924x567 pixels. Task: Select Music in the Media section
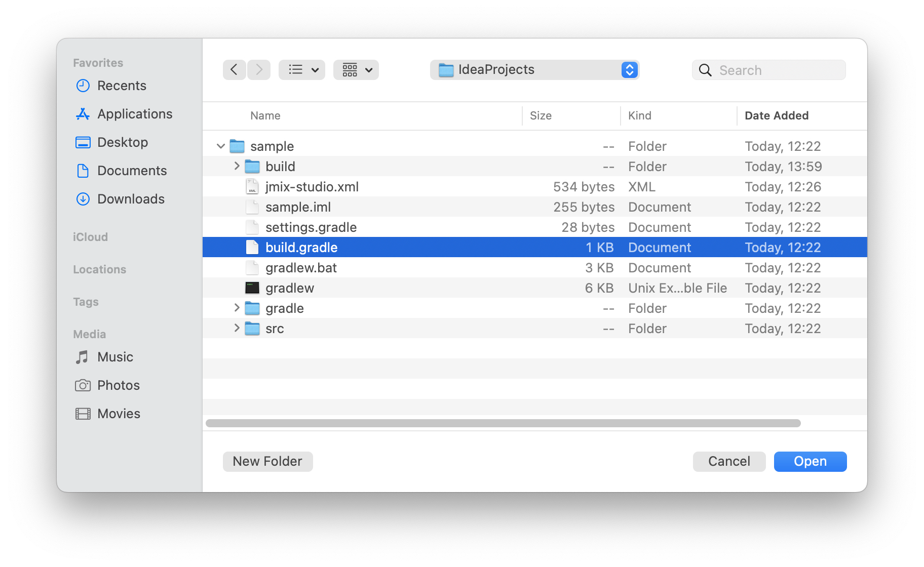coord(115,357)
